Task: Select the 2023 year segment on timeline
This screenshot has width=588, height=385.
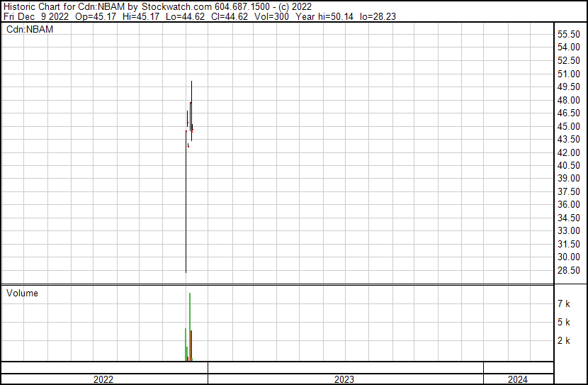Action: (344, 379)
